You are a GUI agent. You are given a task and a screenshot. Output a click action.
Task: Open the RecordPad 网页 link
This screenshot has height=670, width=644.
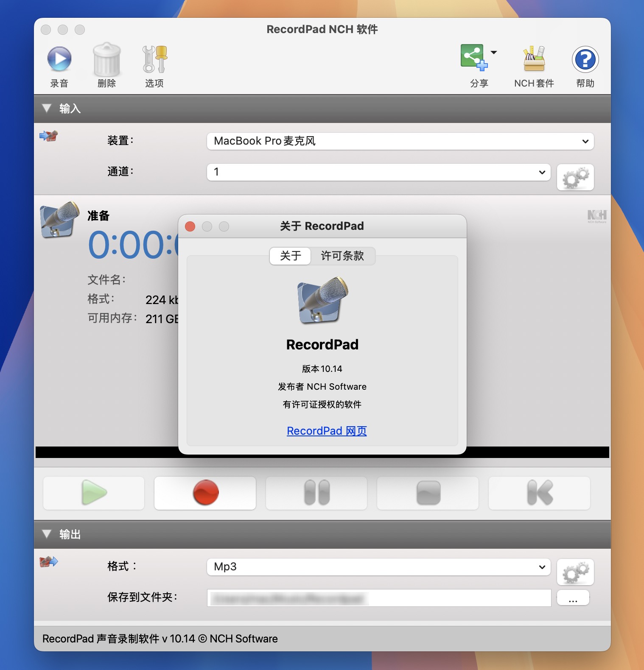click(327, 431)
